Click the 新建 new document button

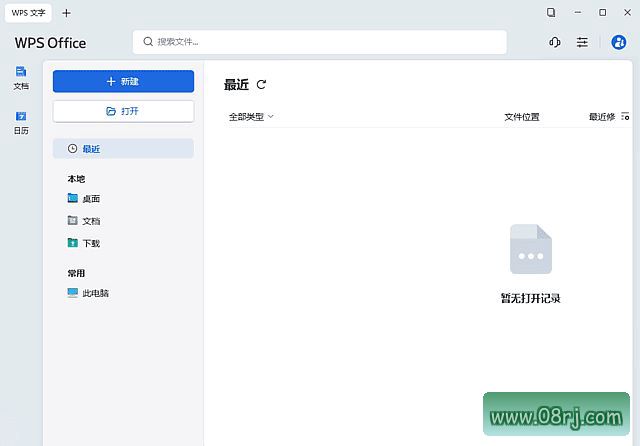coord(123,81)
